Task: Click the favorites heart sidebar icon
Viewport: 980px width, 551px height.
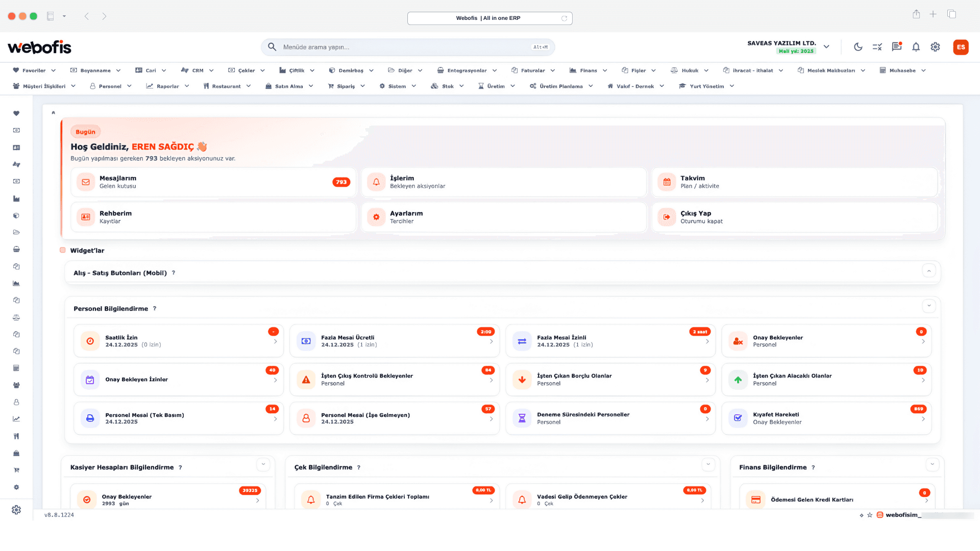Action: (16, 113)
